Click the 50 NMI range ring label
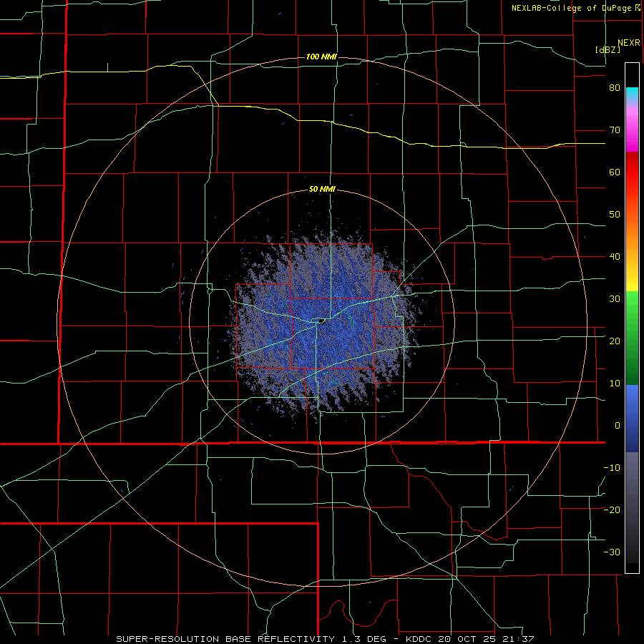 click(x=322, y=189)
